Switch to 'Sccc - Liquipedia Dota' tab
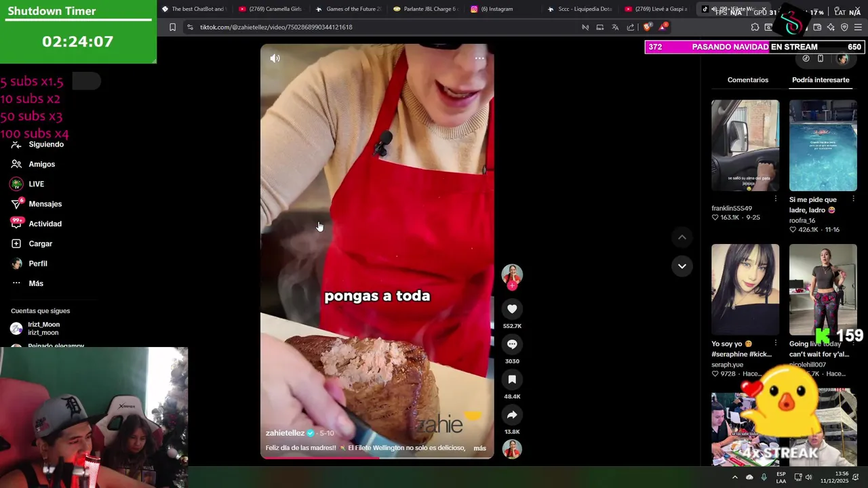 click(580, 9)
